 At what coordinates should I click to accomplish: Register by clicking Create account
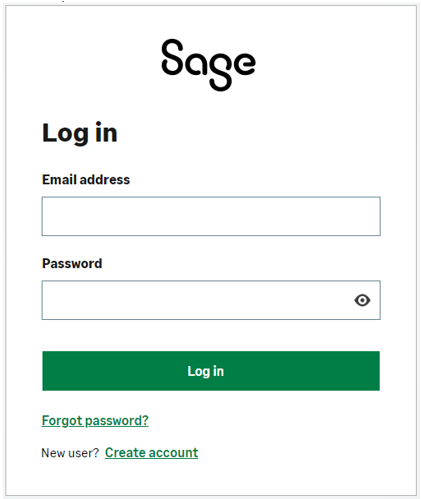point(151,453)
